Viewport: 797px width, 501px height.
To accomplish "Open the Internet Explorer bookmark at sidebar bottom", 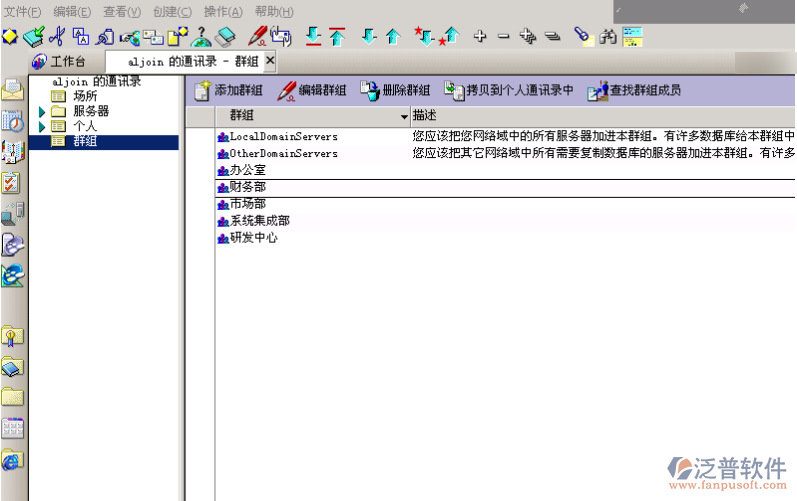I will (12, 460).
